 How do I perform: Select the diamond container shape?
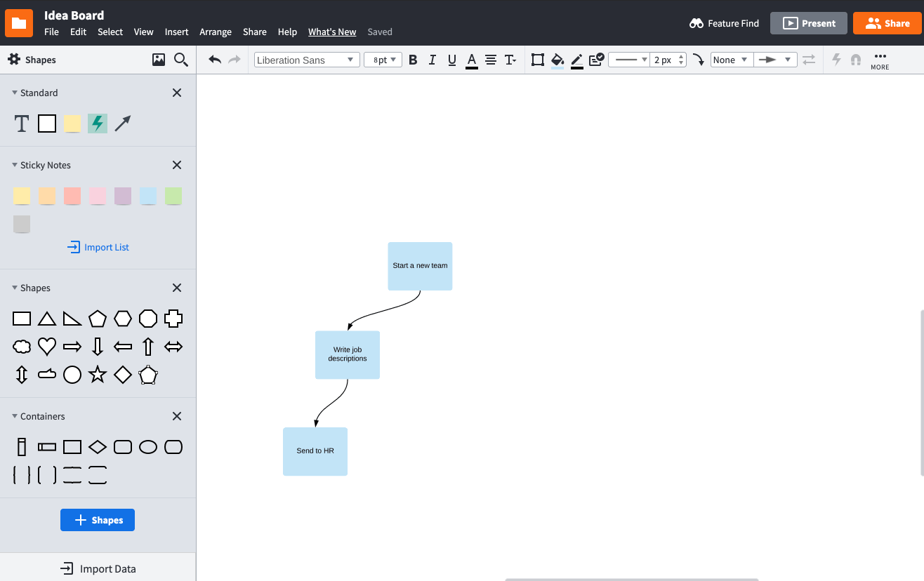[98, 446]
